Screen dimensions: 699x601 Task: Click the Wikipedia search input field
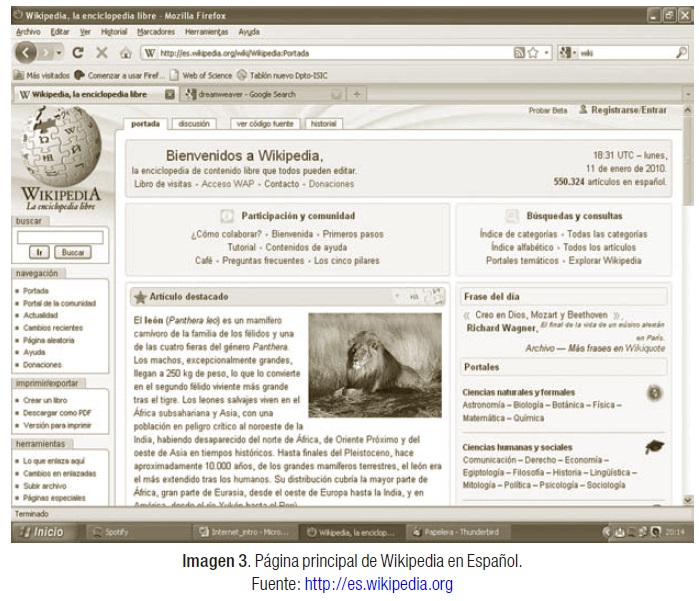coord(59,237)
